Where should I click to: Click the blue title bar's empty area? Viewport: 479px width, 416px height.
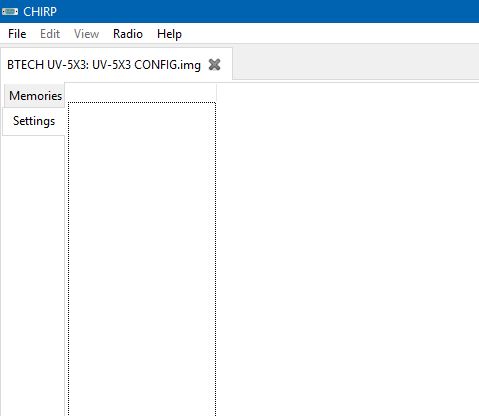267,11
